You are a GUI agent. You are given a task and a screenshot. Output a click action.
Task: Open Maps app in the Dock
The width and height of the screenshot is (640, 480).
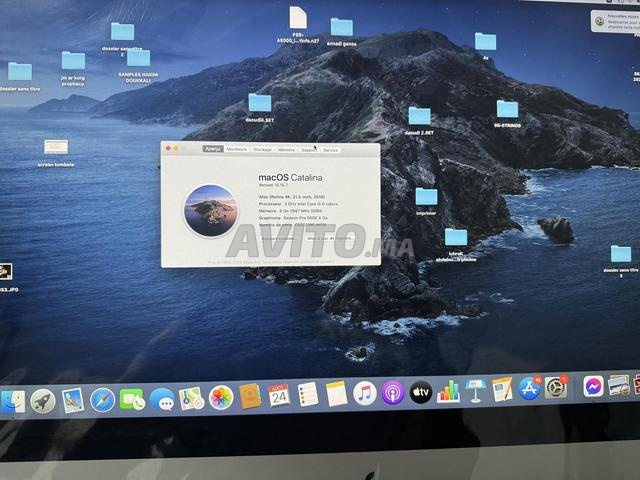pyautogui.click(x=191, y=398)
